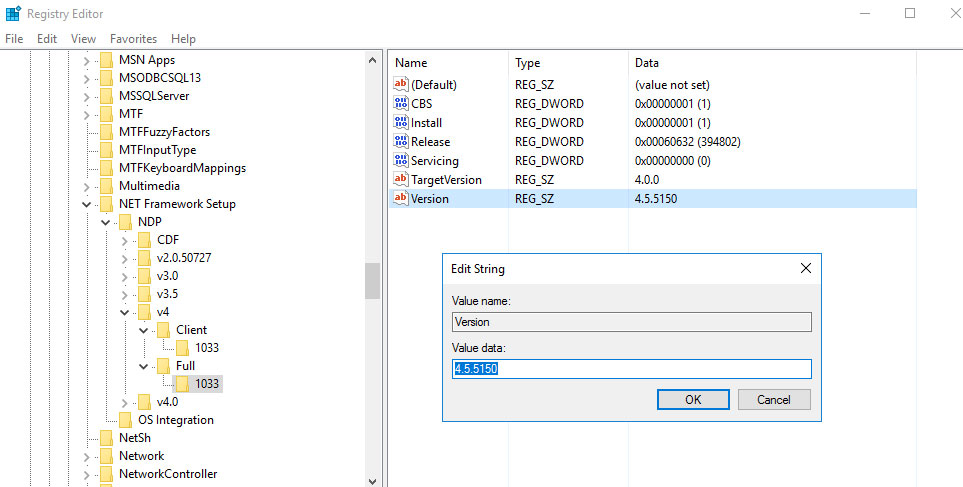The height and width of the screenshot is (487, 963).
Task: Click the Value name field showing Version
Action: coord(632,322)
